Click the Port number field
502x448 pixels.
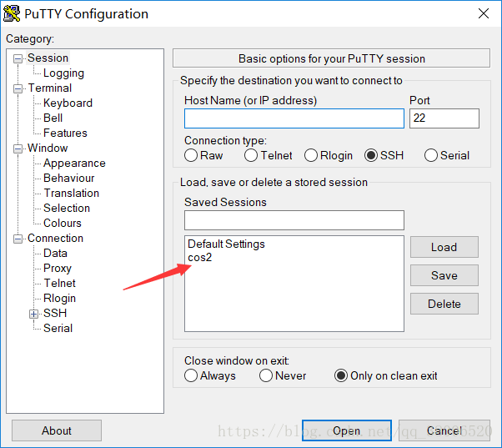(x=444, y=118)
